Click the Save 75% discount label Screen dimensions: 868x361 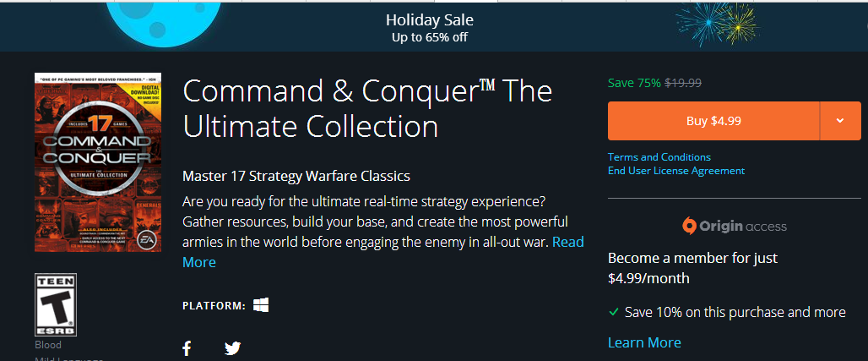[x=634, y=83]
